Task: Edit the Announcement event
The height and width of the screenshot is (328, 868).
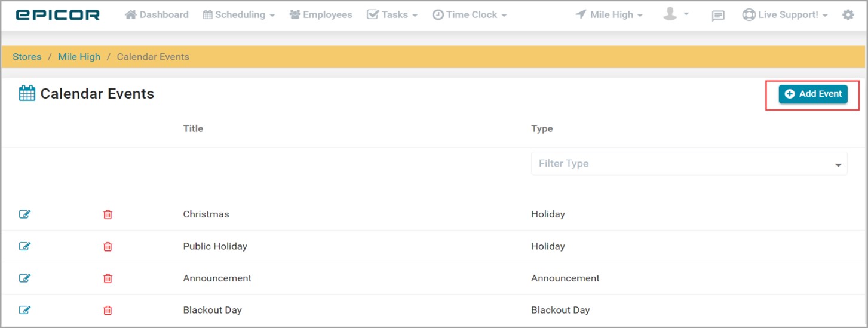Action: (24, 278)
